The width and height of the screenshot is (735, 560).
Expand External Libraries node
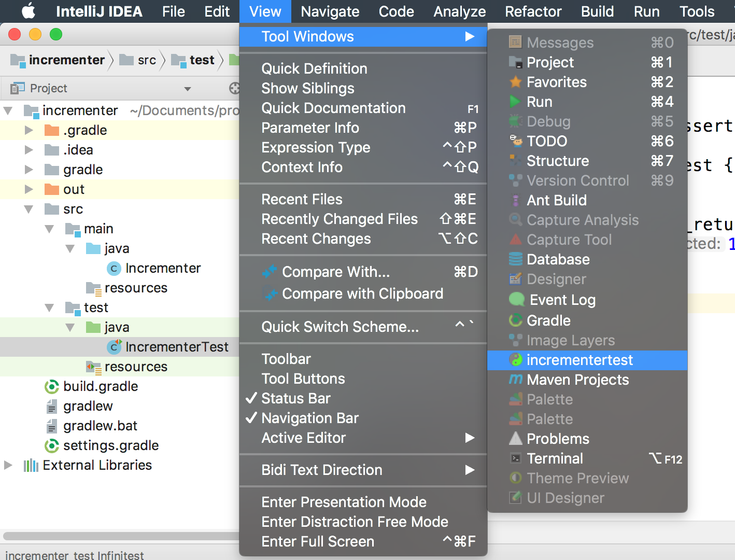tap(8, 465)
